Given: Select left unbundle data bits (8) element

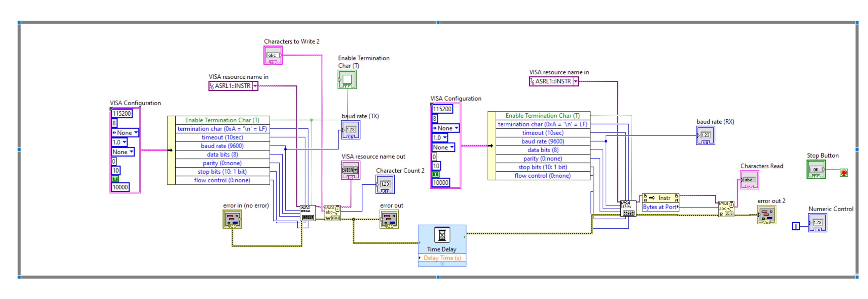Looking at the screenshot, I should pos(222,155).
